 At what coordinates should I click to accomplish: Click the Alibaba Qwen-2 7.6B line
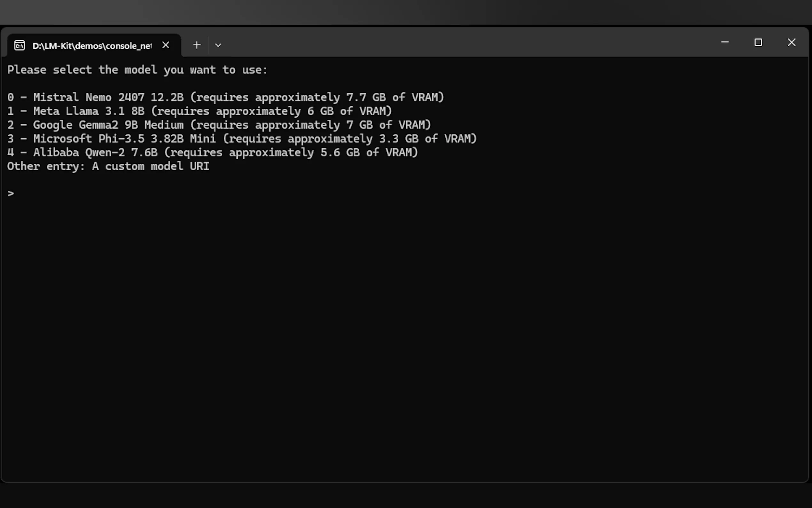click(x=212, y=153)
